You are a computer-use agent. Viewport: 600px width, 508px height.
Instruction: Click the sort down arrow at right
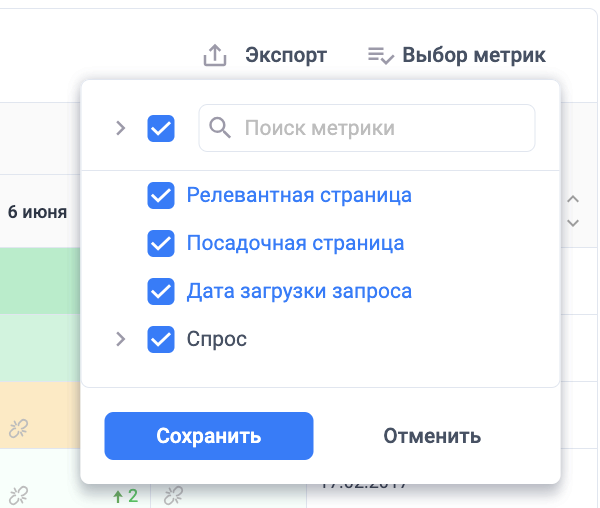(x=573, y=223)
